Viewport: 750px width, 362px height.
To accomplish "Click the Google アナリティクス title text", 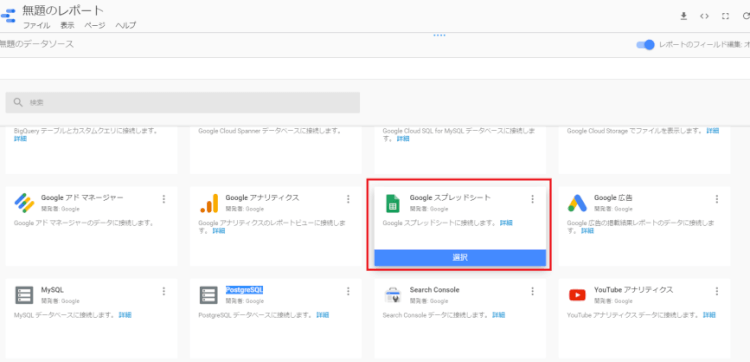I will point(262,197).
